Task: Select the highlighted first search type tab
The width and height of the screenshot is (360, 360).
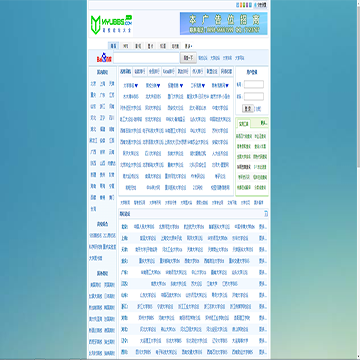Action: click(113, 46)
